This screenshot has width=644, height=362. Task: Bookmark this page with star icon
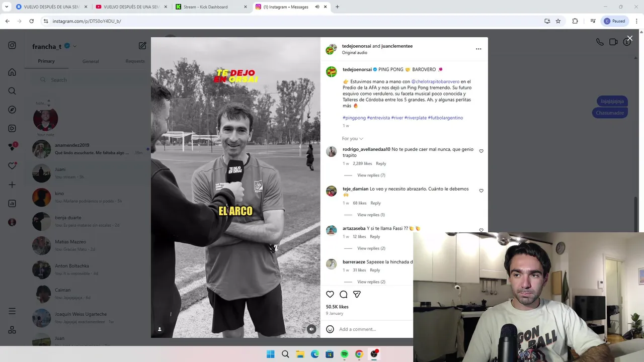click(558, 21)
